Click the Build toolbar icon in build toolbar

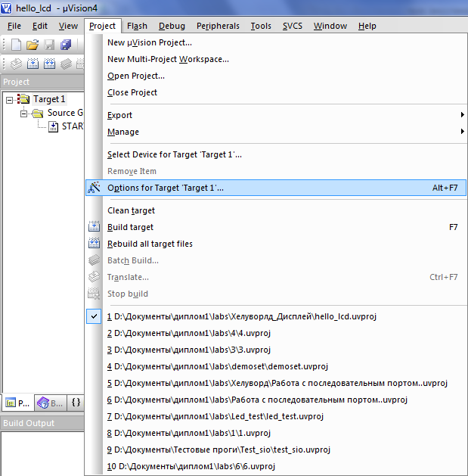pyautogui.click(x=33, y=64)
